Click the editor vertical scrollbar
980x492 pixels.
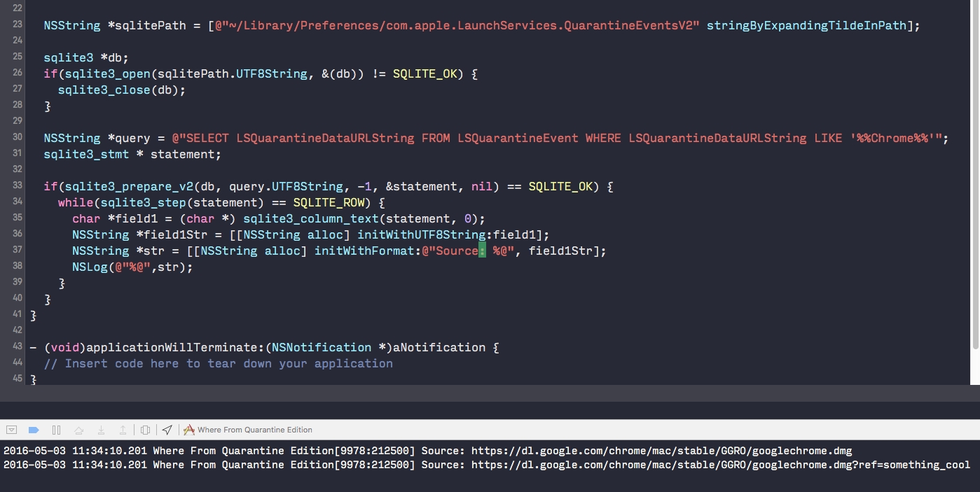click(x=975, y=175)
